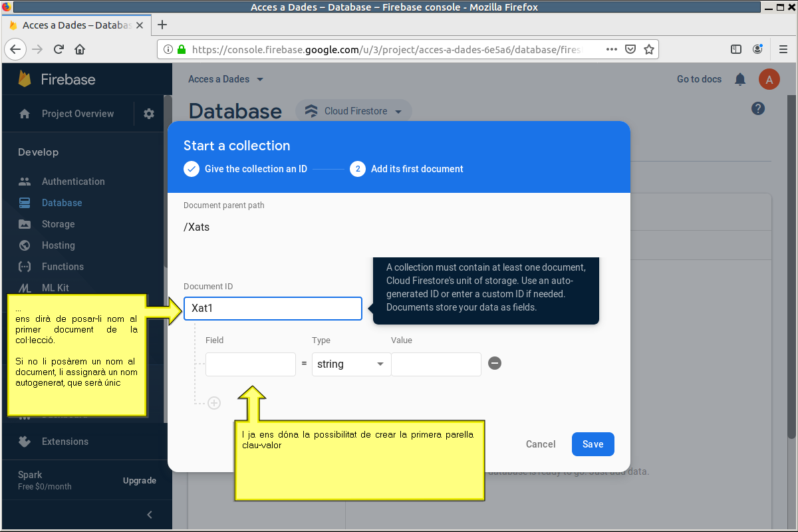Click the Document ID input field

(x=273, y=309)
